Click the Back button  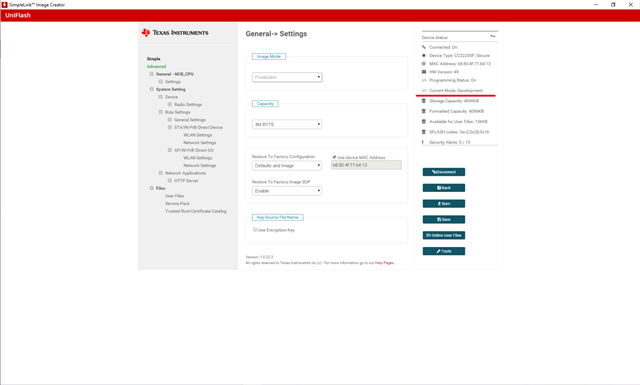[x=444, y=188]
